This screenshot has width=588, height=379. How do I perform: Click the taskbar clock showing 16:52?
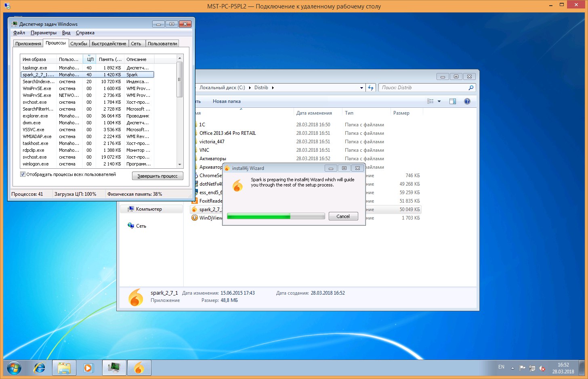(x=563, y=368)
